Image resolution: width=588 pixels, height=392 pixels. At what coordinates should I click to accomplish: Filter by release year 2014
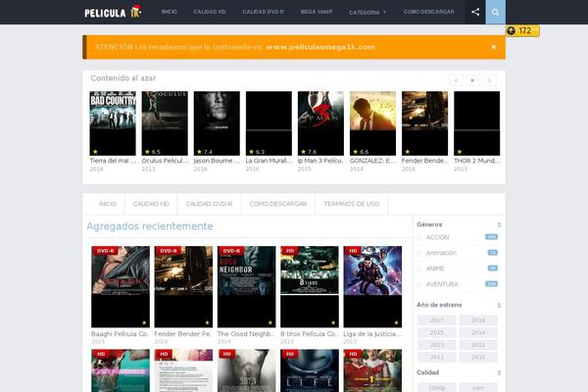478,332
